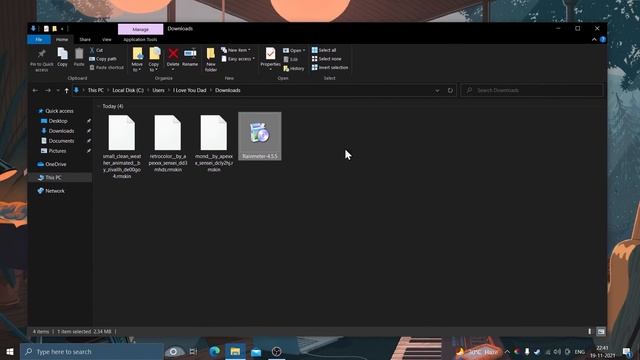This screenshot has width=640, height=360.
Task: Click the Copy ribbon icon
Action: [62, 57]
